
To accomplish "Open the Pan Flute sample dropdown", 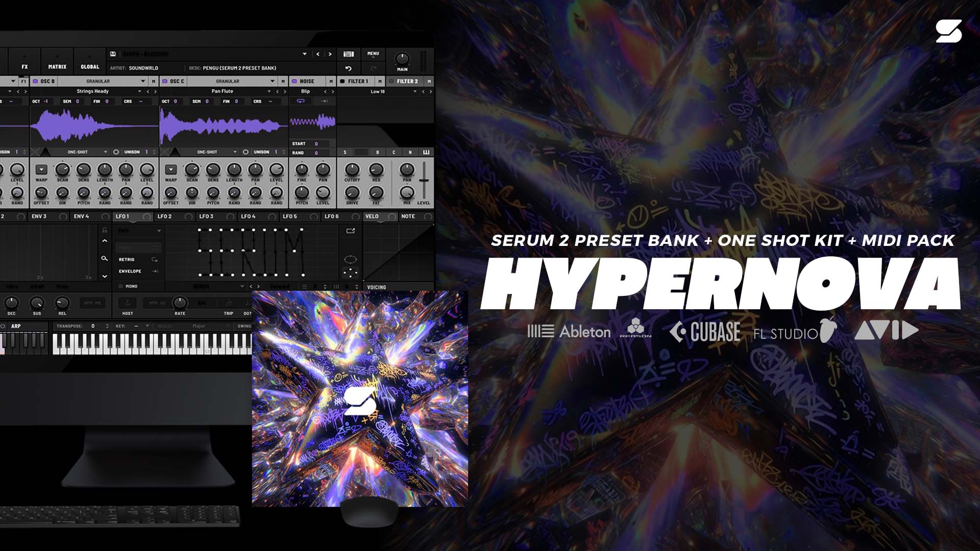I will (x=269, y=91).
